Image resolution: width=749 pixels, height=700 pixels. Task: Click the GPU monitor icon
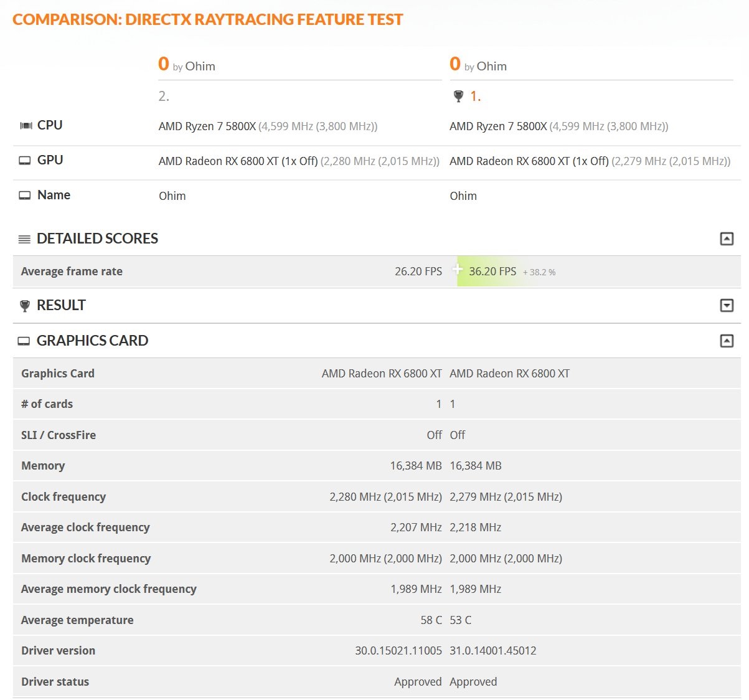(25, 161)
